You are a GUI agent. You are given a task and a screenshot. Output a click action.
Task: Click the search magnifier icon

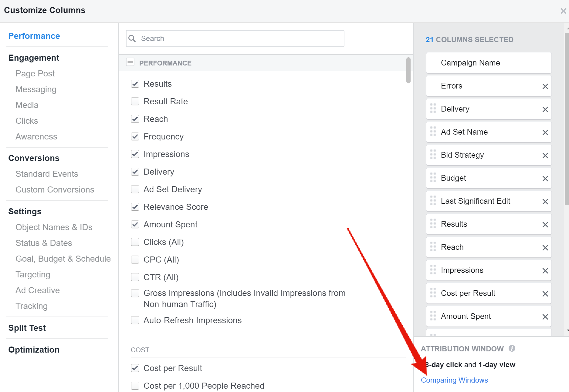point(132,39)
